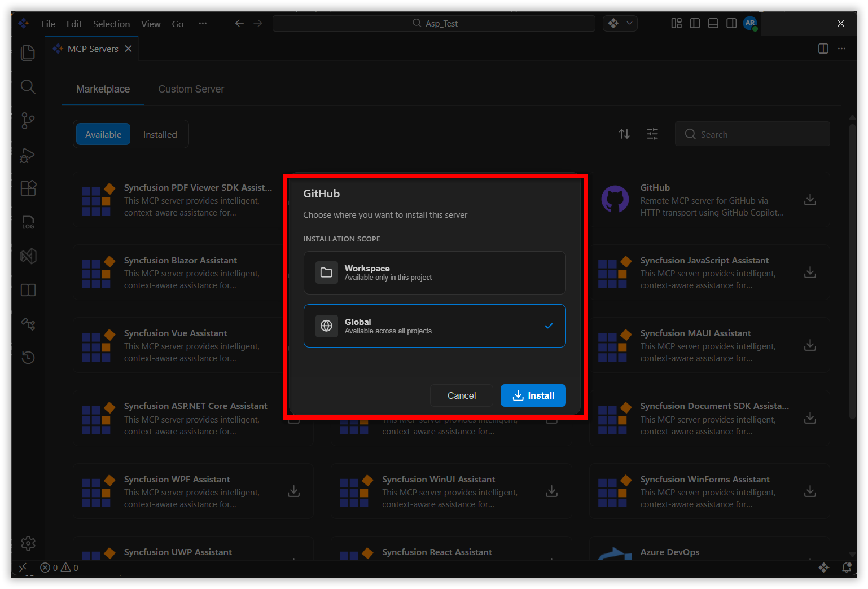This screenshot has height=589, width=868.
Task: Click the sort servers icon
Action: point(624,134)
